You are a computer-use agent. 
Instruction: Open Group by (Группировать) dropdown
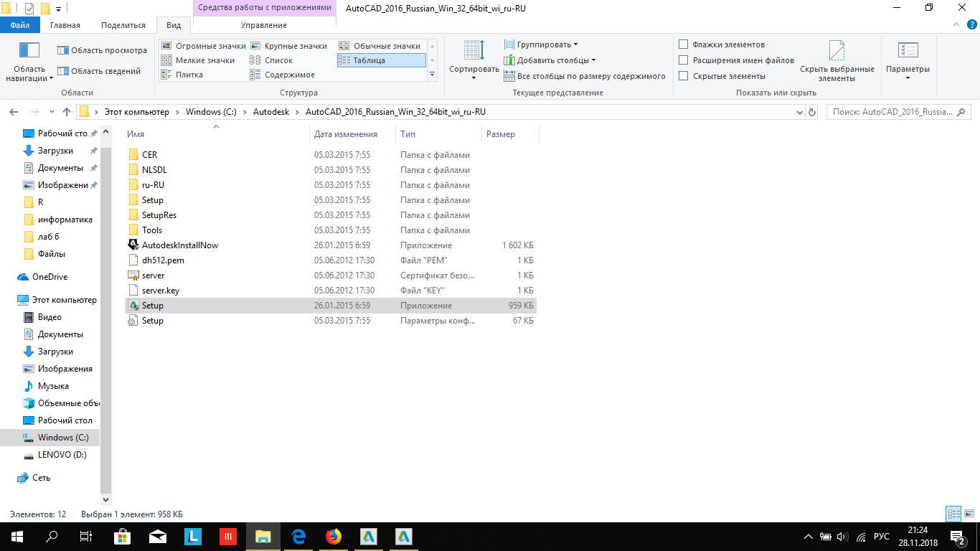point(541,44)
